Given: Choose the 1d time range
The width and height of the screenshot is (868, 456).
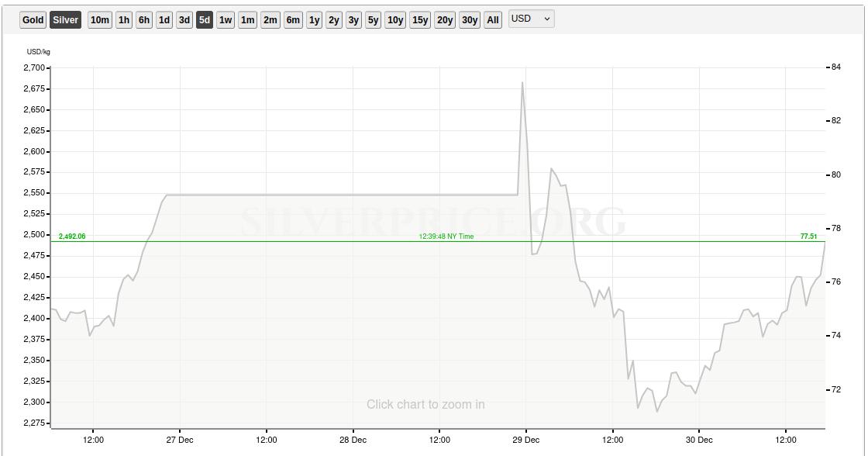Looking at the screenshot, I should point(164,20).
